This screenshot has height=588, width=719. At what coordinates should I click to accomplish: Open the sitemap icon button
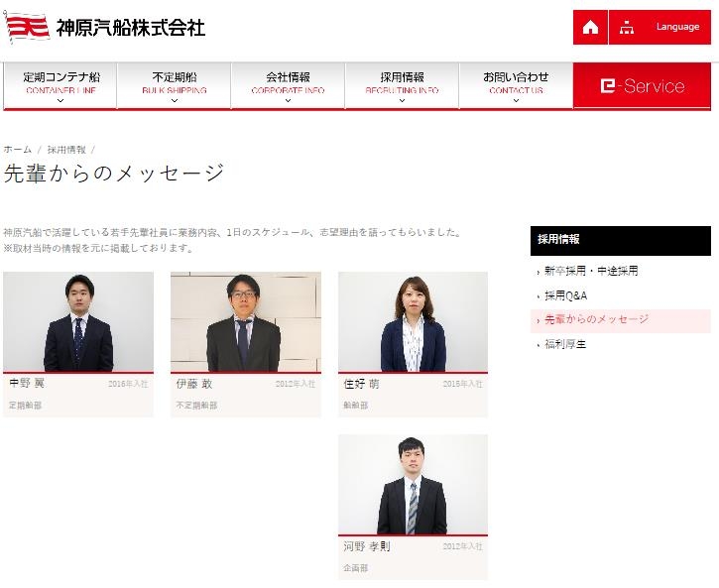point(626,28)
